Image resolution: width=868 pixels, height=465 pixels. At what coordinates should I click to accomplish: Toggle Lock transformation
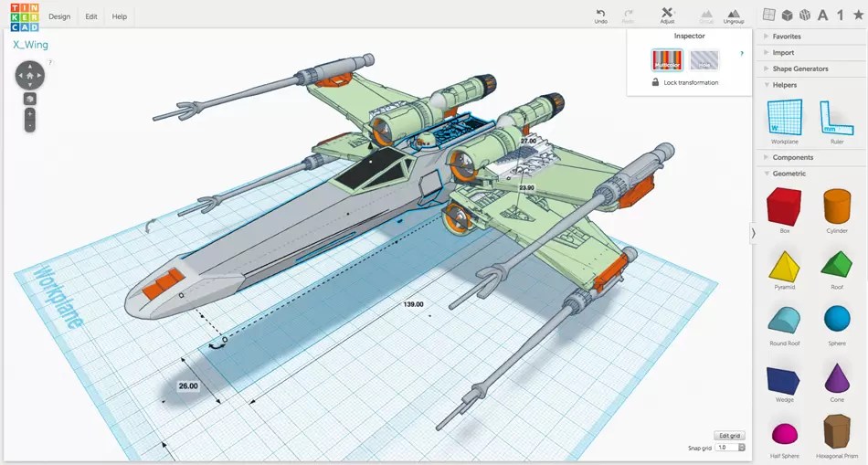tap(684, 82)
